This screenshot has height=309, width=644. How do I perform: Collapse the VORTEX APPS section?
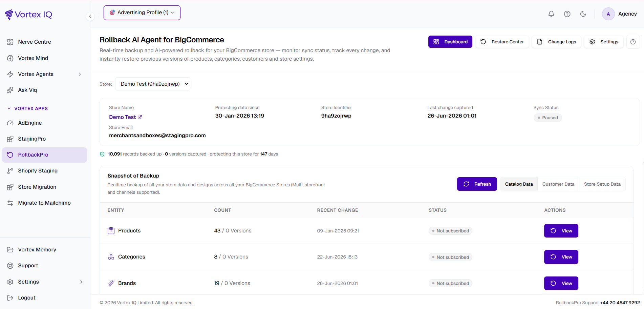[27, 108]
